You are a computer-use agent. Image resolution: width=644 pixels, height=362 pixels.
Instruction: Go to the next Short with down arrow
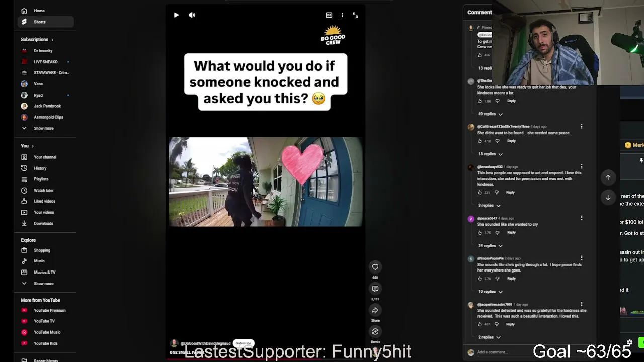[608, 198]
